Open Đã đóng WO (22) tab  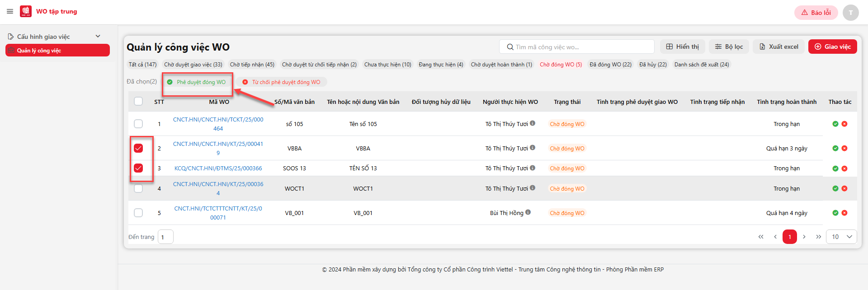point(610,65)
